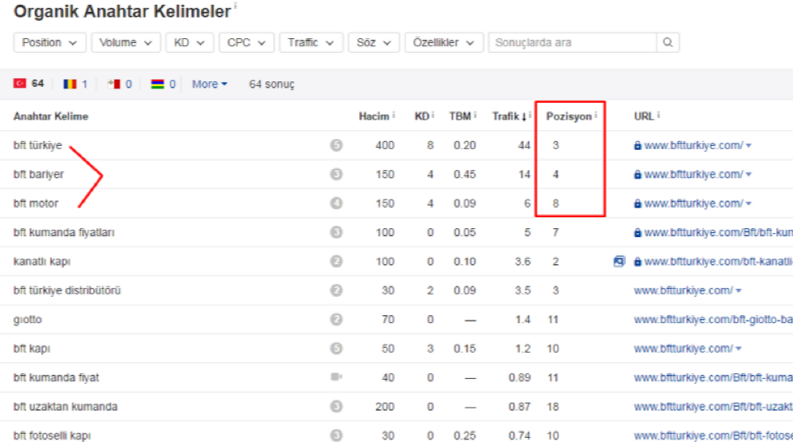Sort by the Trafik column header

click(x=509, y=116)
